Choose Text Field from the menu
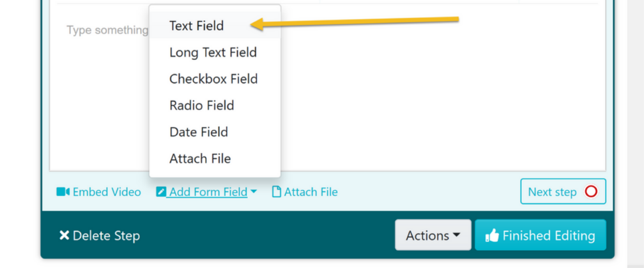The width and height of the screenshot is (644, 268). click(215, 25)
